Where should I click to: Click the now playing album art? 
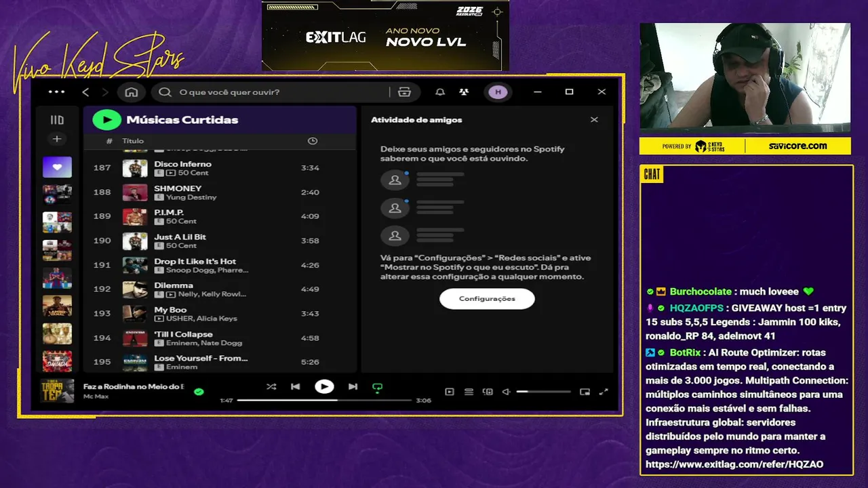point(57,391)
